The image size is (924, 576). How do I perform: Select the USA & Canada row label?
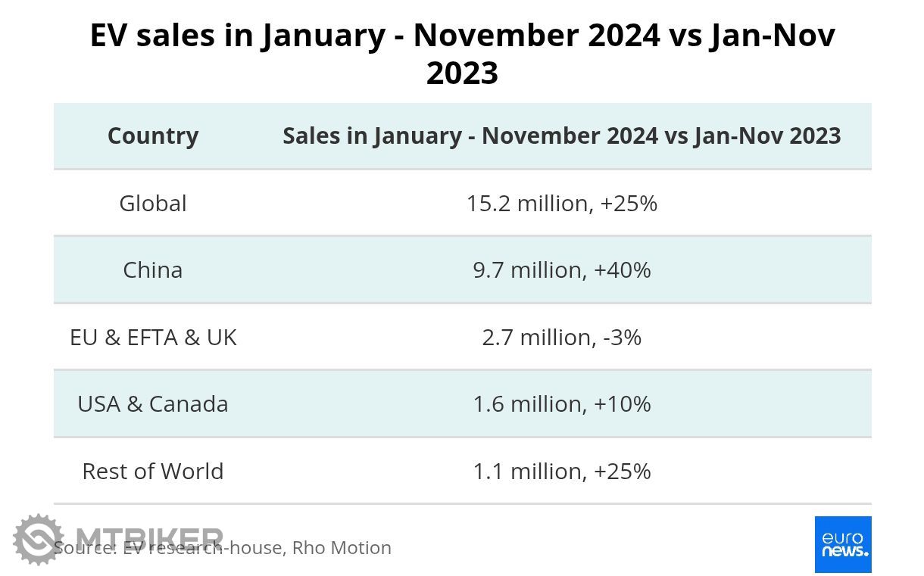153,403
